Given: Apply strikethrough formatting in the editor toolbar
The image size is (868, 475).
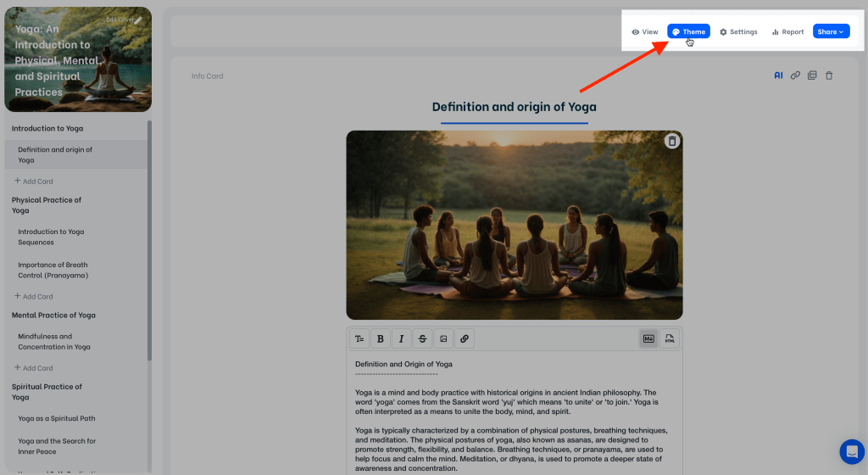Looking at the screenshot, I should click(x=422, y=338).
